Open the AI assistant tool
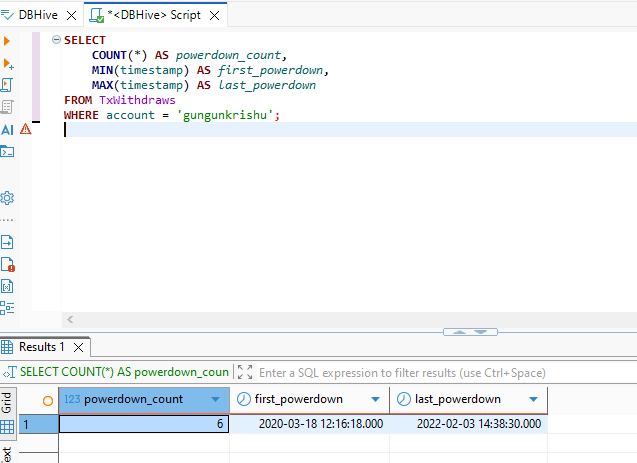Screen dimensions: 637x463 click(x=7, y=129)
